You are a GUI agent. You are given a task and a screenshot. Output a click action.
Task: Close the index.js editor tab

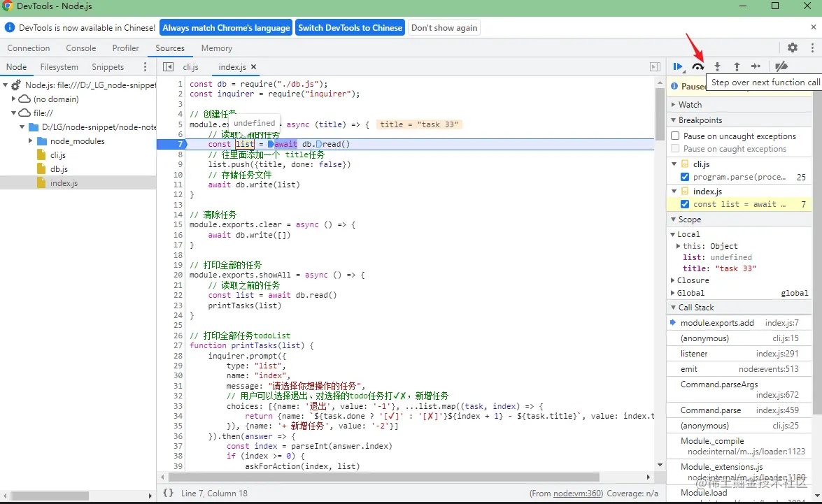point(254,66)
